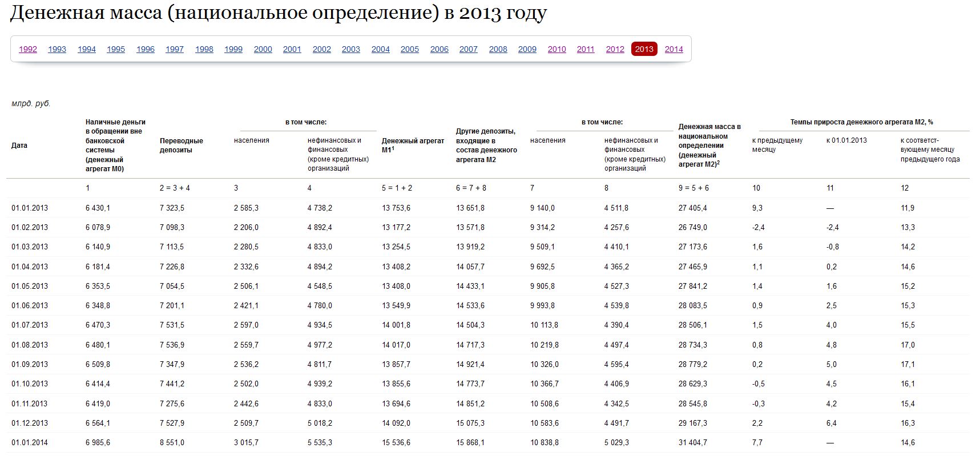The height and width of the screenshot is (456, 980).
Task: Click the date cell 01.01.2014
Action: 30,442
